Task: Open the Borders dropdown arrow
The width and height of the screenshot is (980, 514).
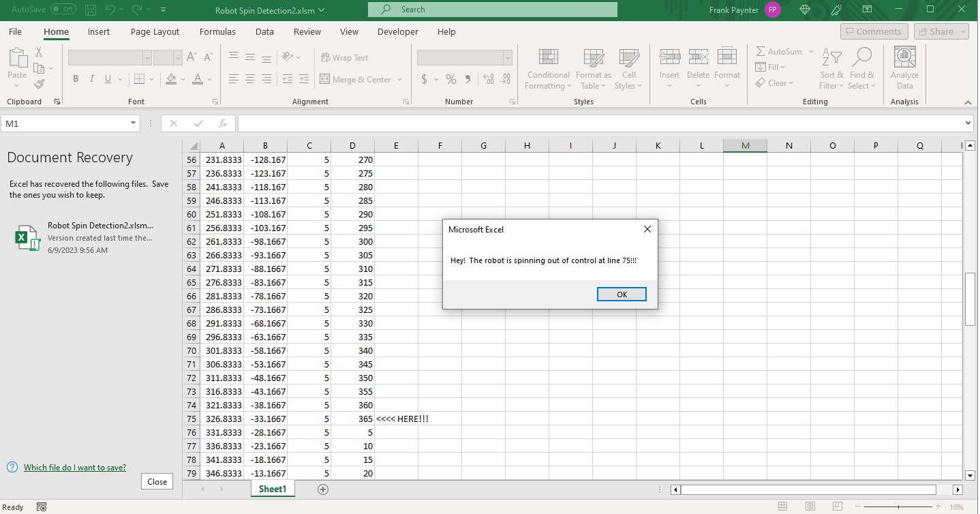Action: point(151,79)
